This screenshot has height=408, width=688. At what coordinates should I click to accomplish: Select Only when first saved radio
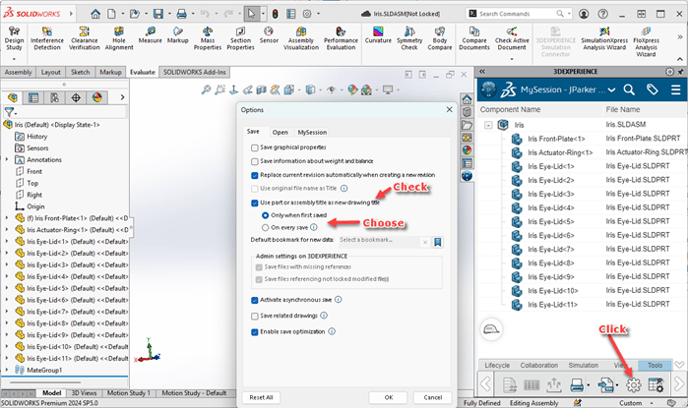click(x=265, y=215)
